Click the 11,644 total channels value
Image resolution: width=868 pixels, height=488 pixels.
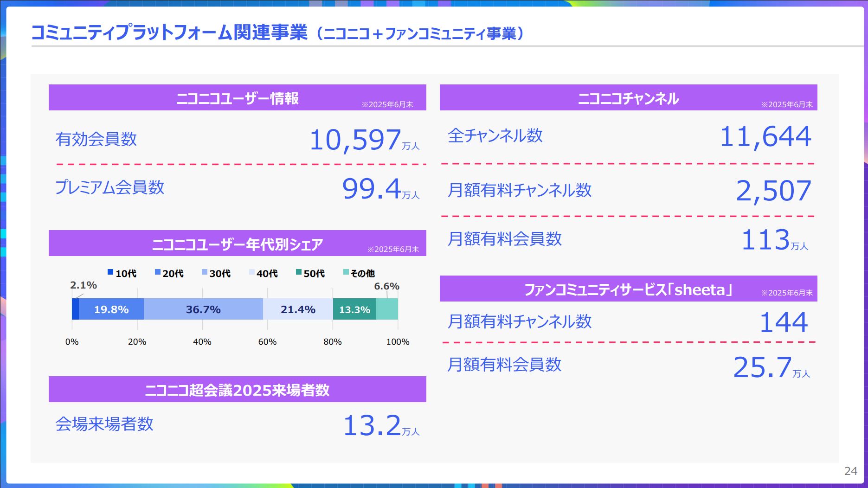[x=765, y=136]
